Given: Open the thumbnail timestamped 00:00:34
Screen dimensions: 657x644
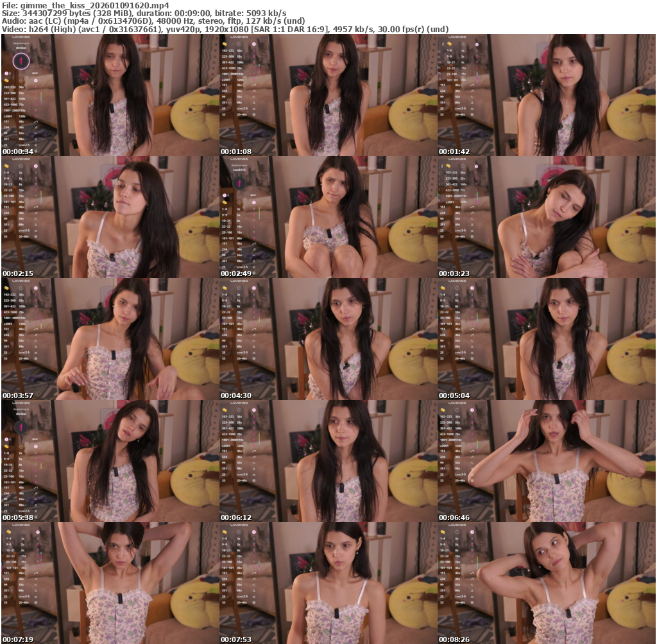Looking at the screenshot, I should tap(110, 95).
